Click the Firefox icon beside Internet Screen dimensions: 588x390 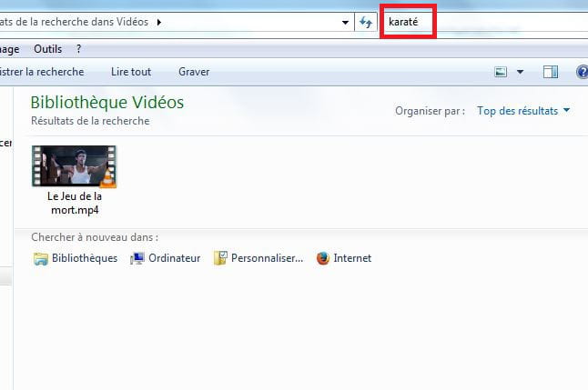[323, 258]
